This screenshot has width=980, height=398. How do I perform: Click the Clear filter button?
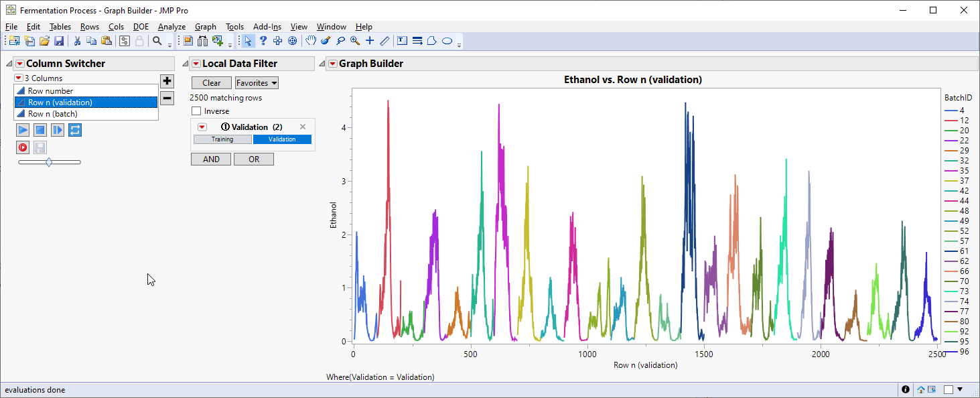(x=211, y=83)
